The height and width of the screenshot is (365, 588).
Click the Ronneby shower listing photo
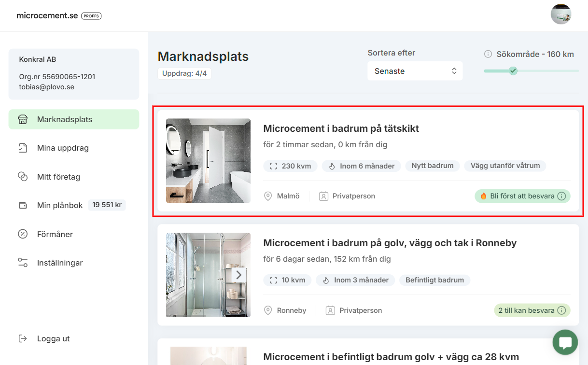(208, 275)
